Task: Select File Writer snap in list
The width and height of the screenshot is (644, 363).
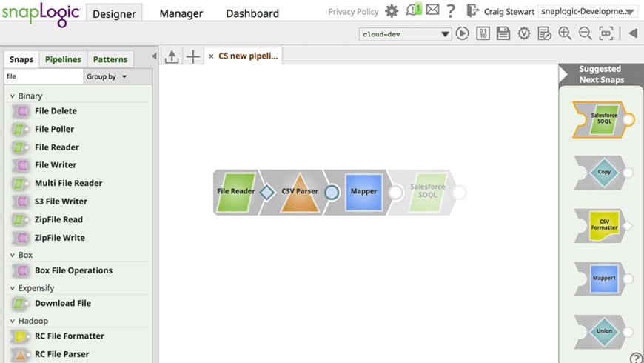Action: 56,165
